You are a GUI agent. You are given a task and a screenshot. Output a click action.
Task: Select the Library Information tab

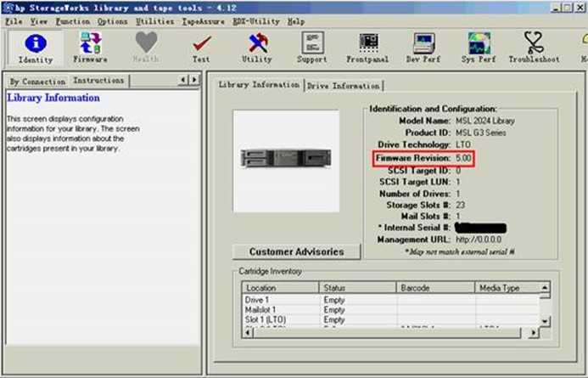pyautogui.click(x=259, y=85)
